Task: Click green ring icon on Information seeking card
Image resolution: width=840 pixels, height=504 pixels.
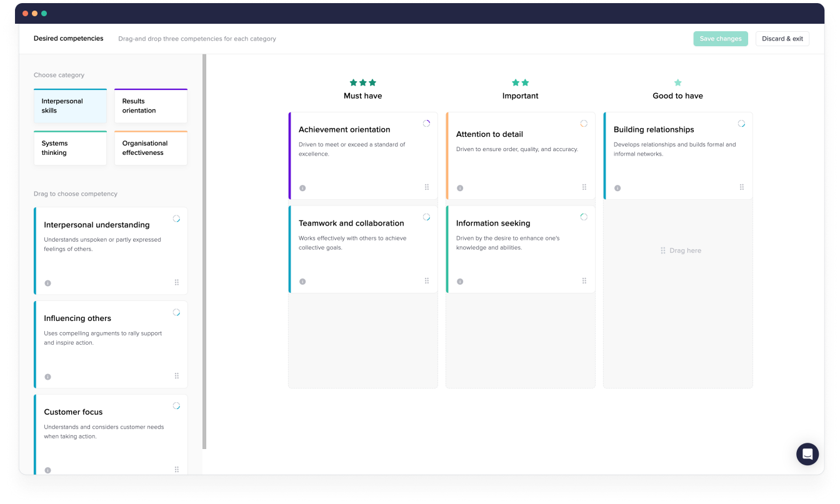Action: click(x=584, y=217)
